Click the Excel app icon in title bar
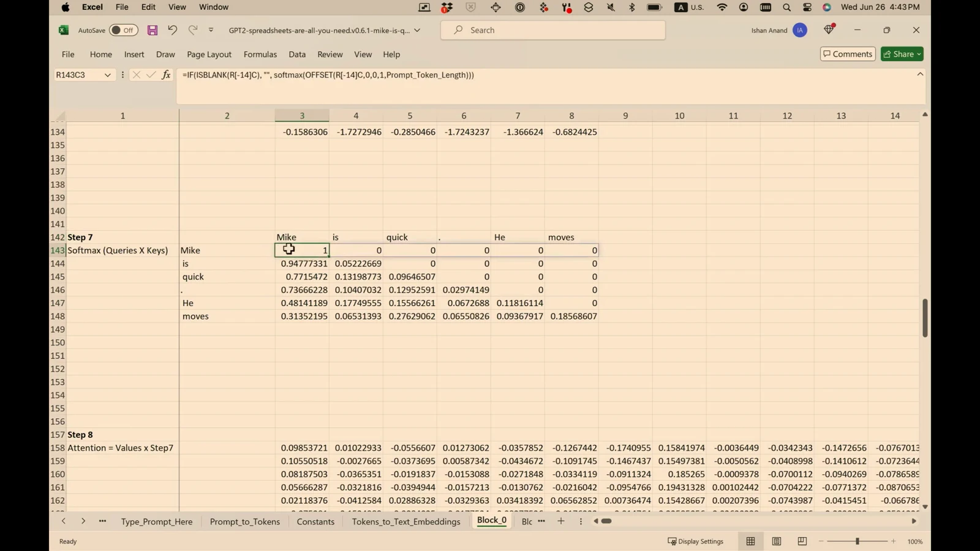The width and height of the screenshot is (980, 551). coord(63,30)
